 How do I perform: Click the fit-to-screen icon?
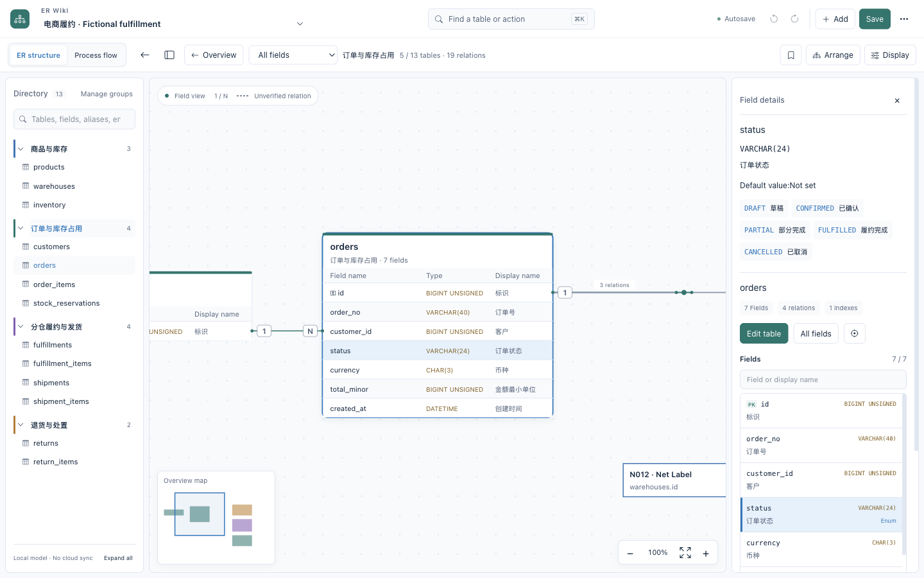point(685,553)
